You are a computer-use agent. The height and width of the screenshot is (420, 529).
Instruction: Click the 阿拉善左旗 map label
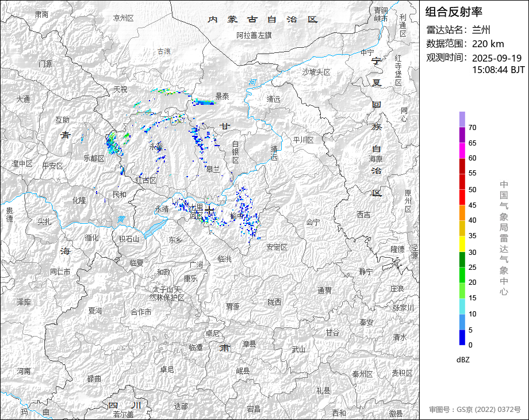[254, 35]
